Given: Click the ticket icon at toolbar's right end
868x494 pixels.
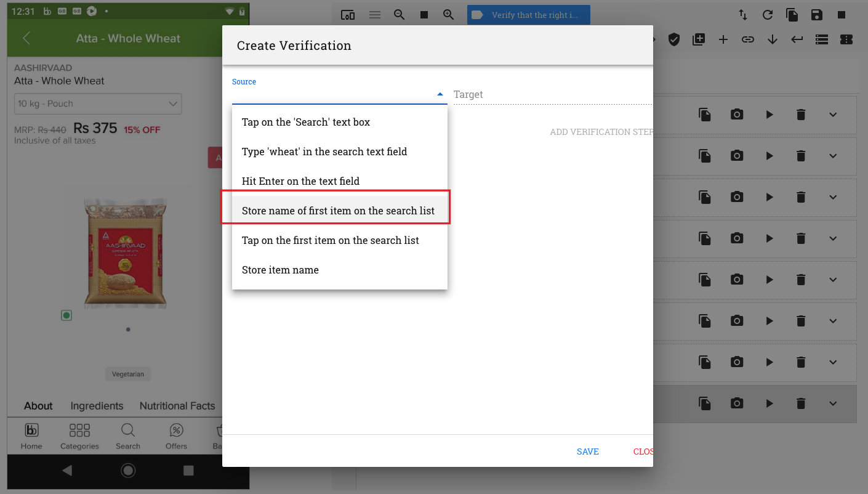Looking at the screenshot, I should pos(846,39).
